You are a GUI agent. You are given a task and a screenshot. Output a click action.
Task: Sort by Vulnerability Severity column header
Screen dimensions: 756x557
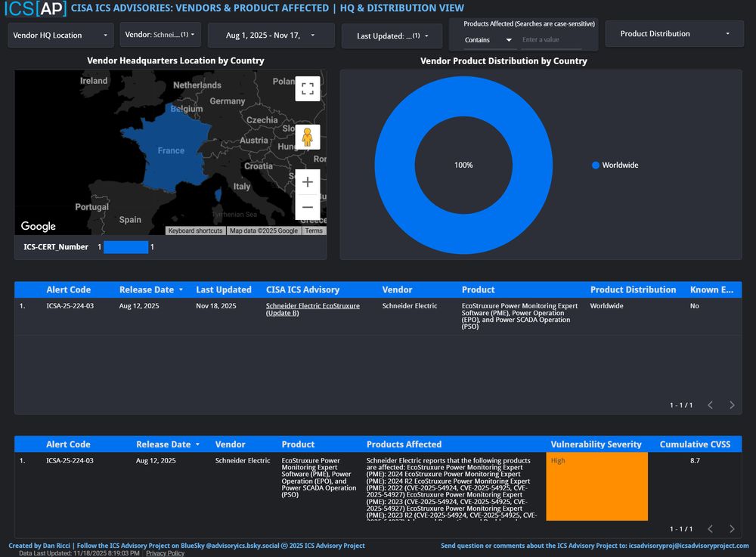click(x=596, y=444)
